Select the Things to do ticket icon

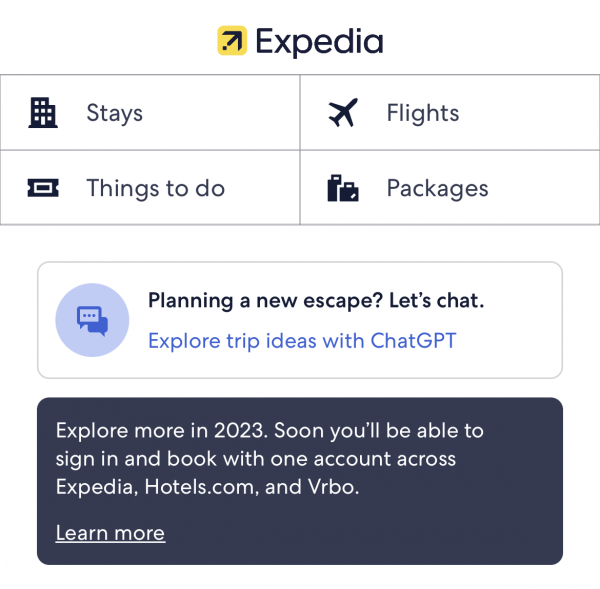(x=43, y=188)
